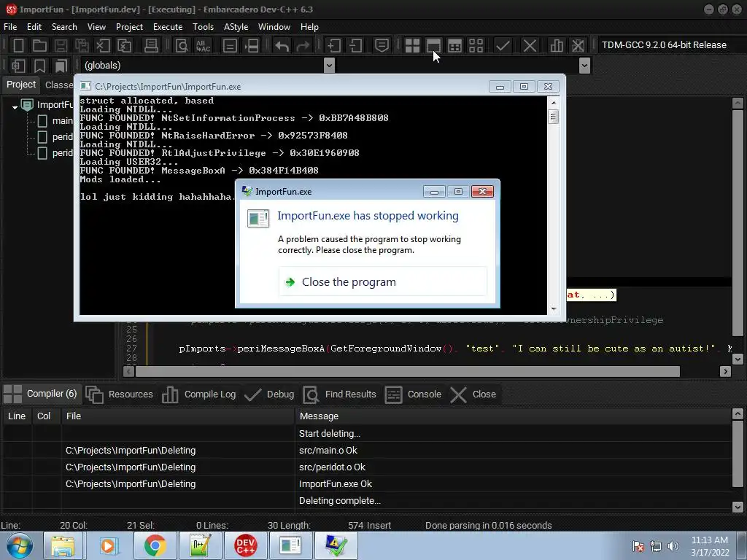
Task: Click the 'src/main.o Ok' message row
Action: point(328,451)
